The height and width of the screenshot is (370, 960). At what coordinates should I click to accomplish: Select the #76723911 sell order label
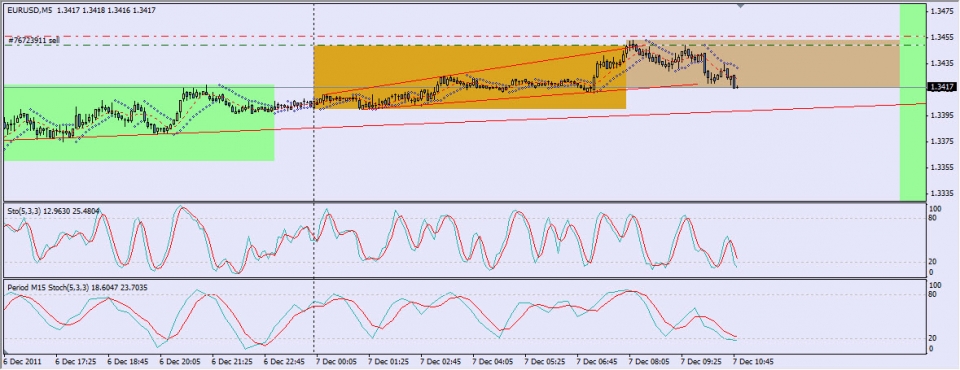click(x=34, y=40)
